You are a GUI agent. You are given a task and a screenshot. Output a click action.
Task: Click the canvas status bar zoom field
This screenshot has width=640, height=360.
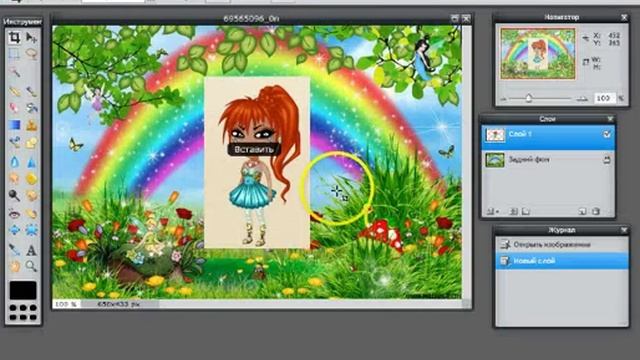[x=66, y=304]
